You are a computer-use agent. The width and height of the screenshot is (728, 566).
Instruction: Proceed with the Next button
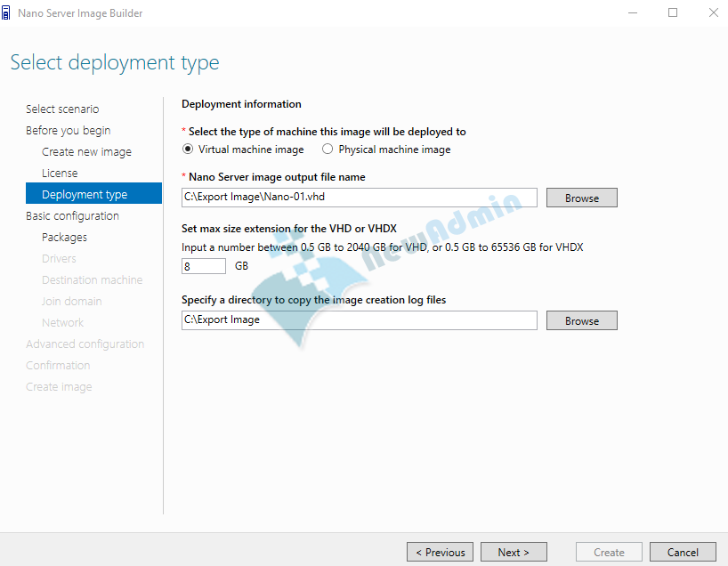[514, 552]
